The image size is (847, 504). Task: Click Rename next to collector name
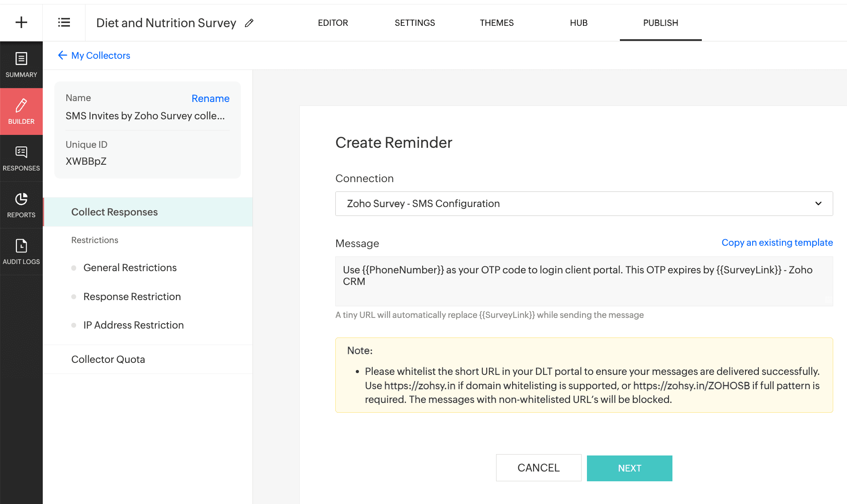pyautogui.click(x=211, y=98)
